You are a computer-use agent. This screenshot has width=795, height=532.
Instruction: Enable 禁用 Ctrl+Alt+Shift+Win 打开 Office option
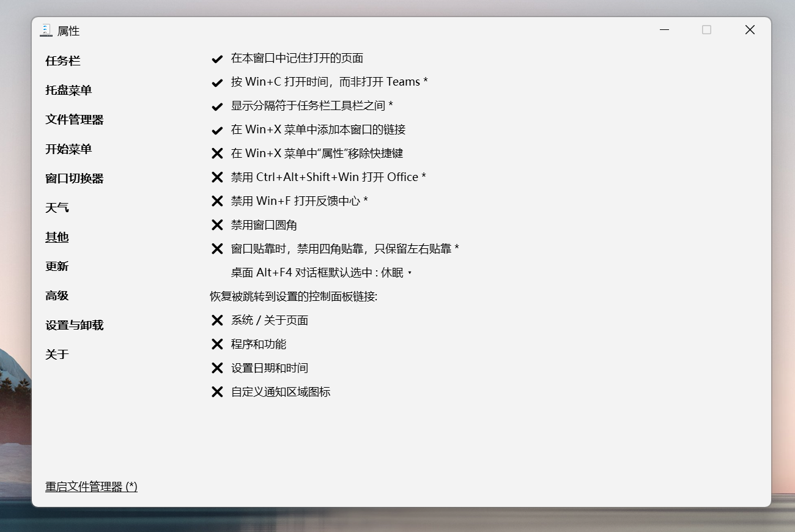(217, 177)
